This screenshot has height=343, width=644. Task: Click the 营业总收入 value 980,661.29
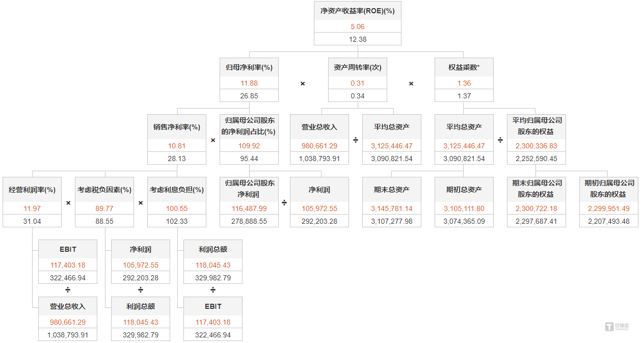(x=318, y=146)
